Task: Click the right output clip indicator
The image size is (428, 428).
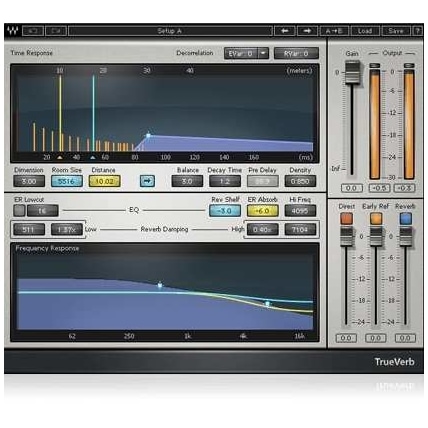Action: coord(409,65)
